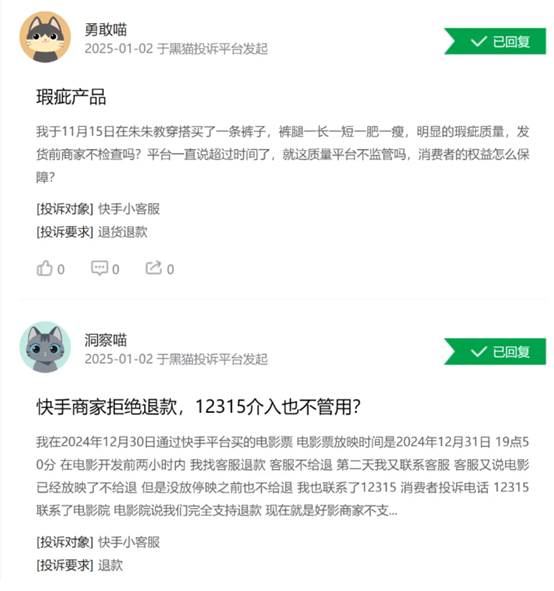Open complaint titled 瑕疵产品
Image resolution: width=554 pixels, height=591 pixels.
coord(71,97)
